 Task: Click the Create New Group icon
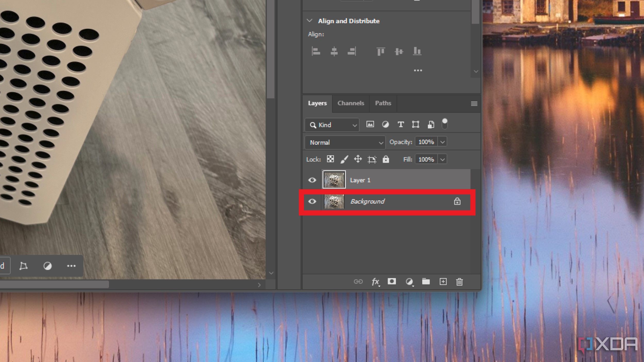(x=426, y=282)
